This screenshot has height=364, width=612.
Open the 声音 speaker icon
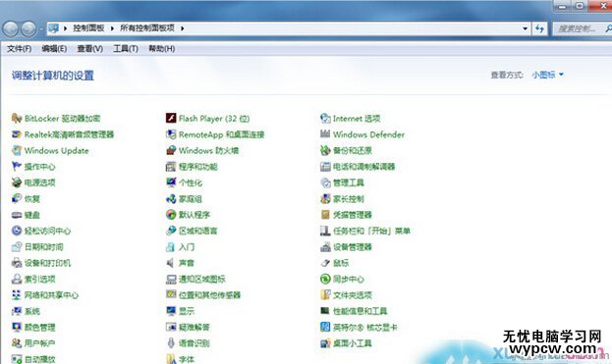coord(171,263)
